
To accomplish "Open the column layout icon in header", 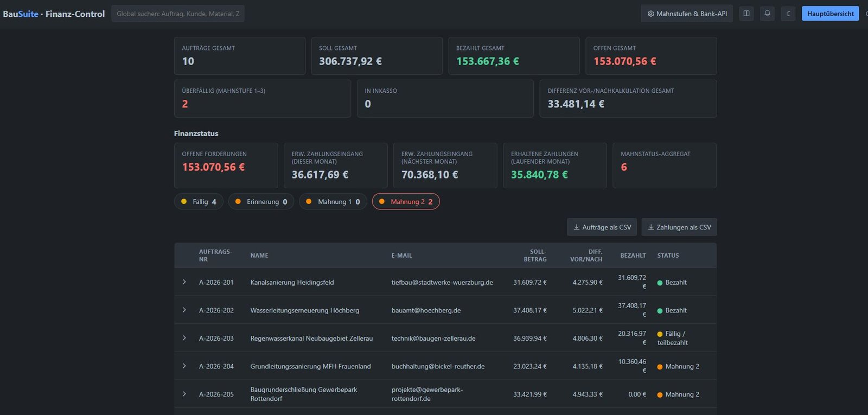I will click(746, 14).
